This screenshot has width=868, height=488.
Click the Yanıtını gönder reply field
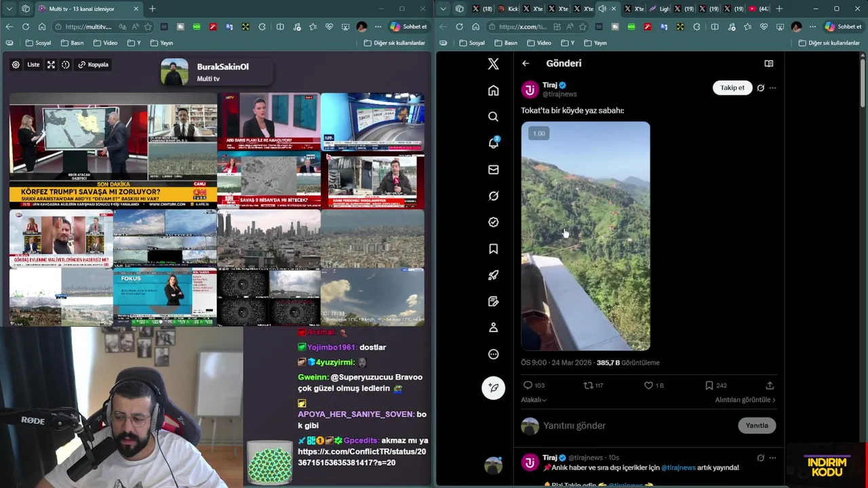(x=637, y=426)
